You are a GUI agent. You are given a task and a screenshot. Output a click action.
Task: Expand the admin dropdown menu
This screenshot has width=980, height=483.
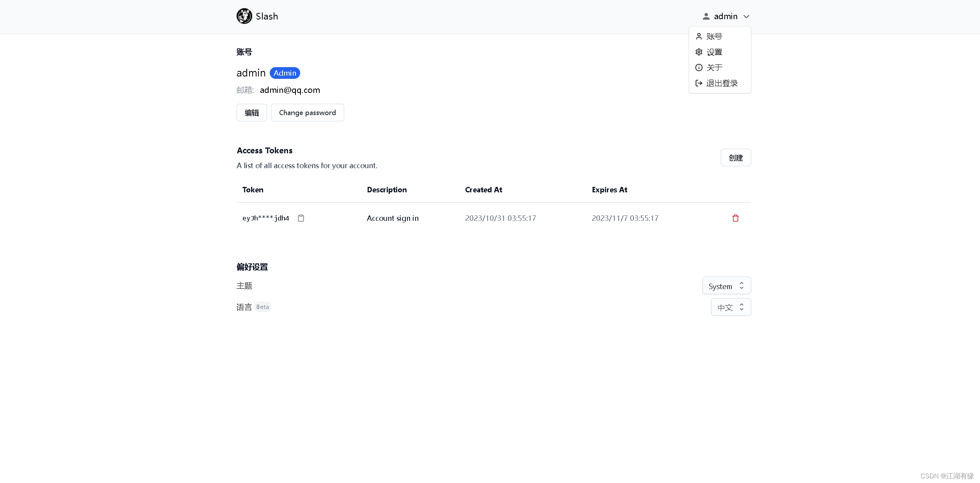[724, 16]
